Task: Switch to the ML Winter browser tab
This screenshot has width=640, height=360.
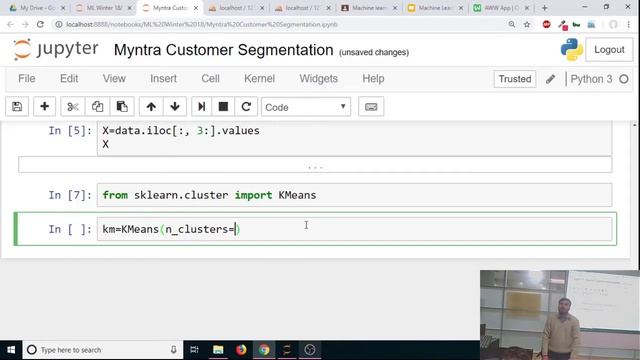Action: coord(104,8)
